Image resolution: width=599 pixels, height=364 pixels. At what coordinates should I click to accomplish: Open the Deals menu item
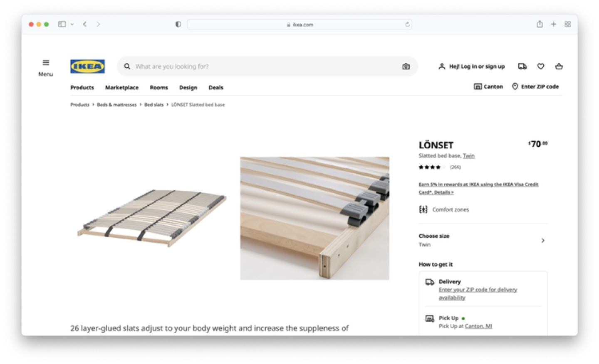tap(215, 88)
